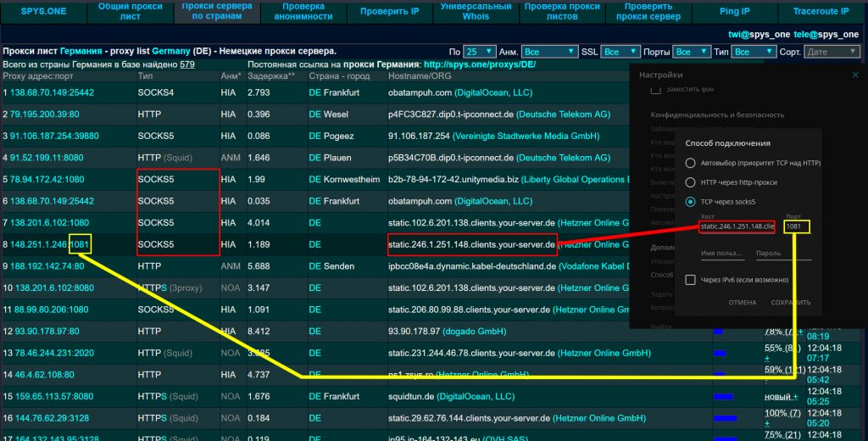Close the Настройки settings panel
This screenshot has width=868, height=441.
tap(854, 75)
